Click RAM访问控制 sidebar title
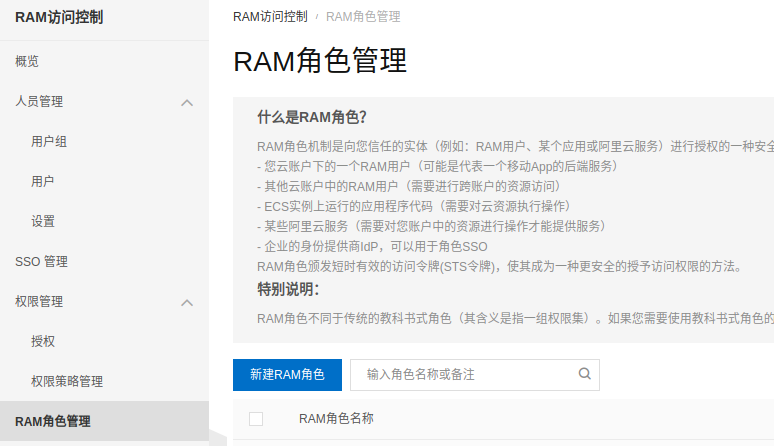Screen dimensions: 774x446 pos(59,17)
